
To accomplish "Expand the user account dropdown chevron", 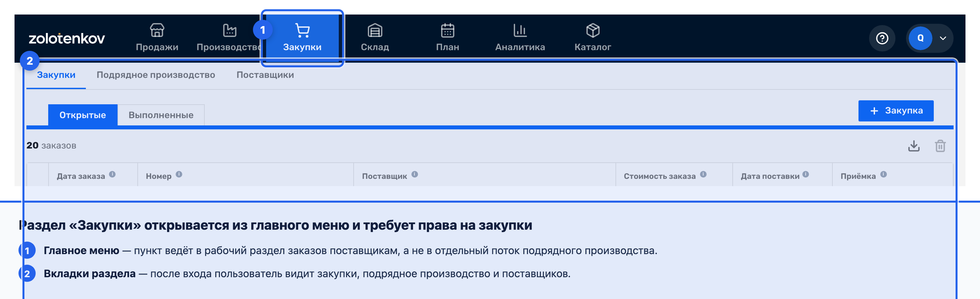I will click(943, 38).
